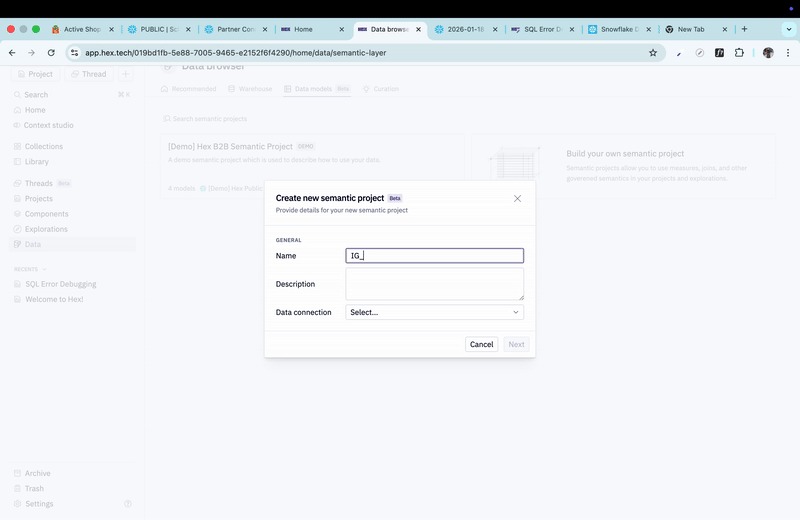
Task: Click the macOS green fullscreen button
Action: pos(36,29)
